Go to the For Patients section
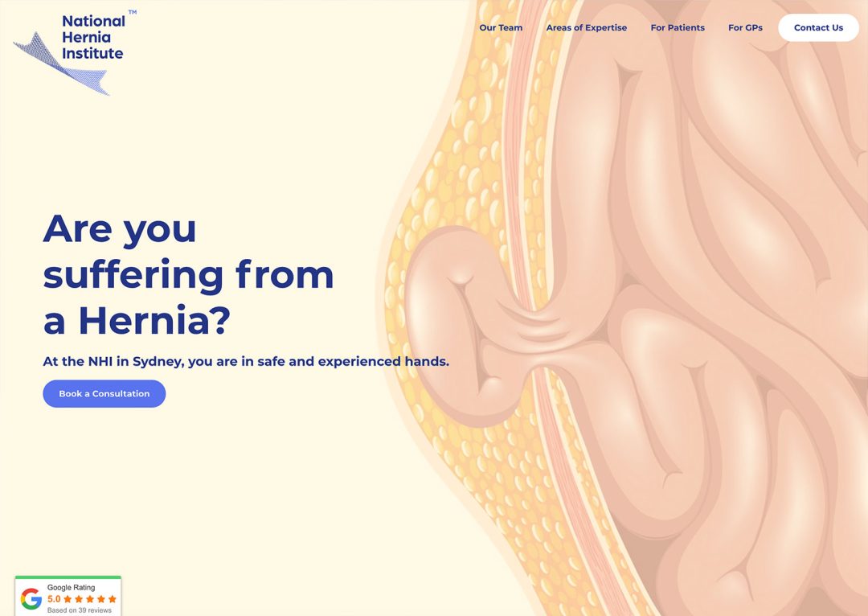Screen dimensions: 868x616 [x=678, y=27]
